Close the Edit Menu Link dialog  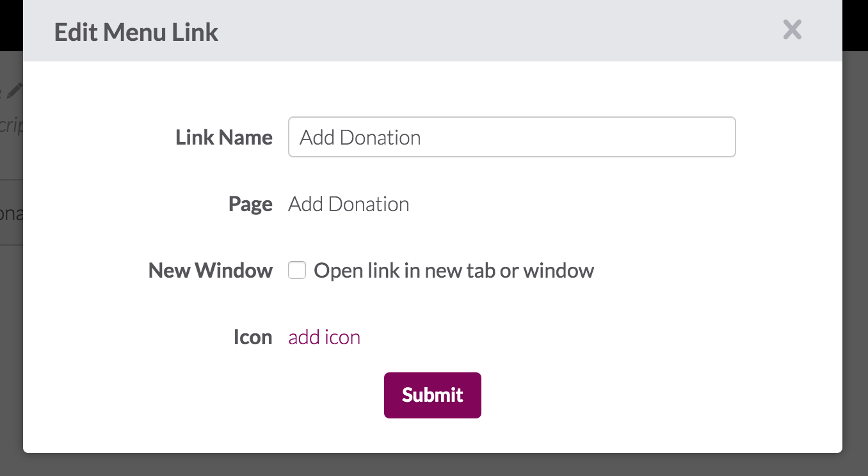point(792,29)
